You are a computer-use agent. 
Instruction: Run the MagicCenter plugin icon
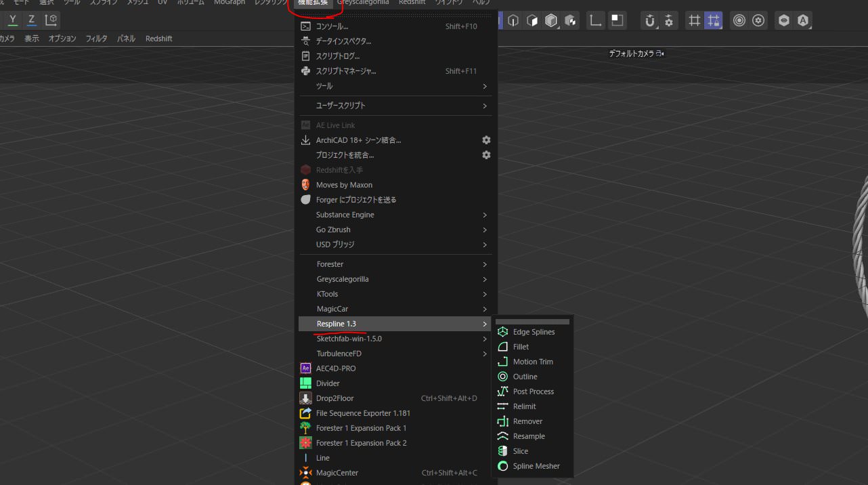(x=305, y=473)
